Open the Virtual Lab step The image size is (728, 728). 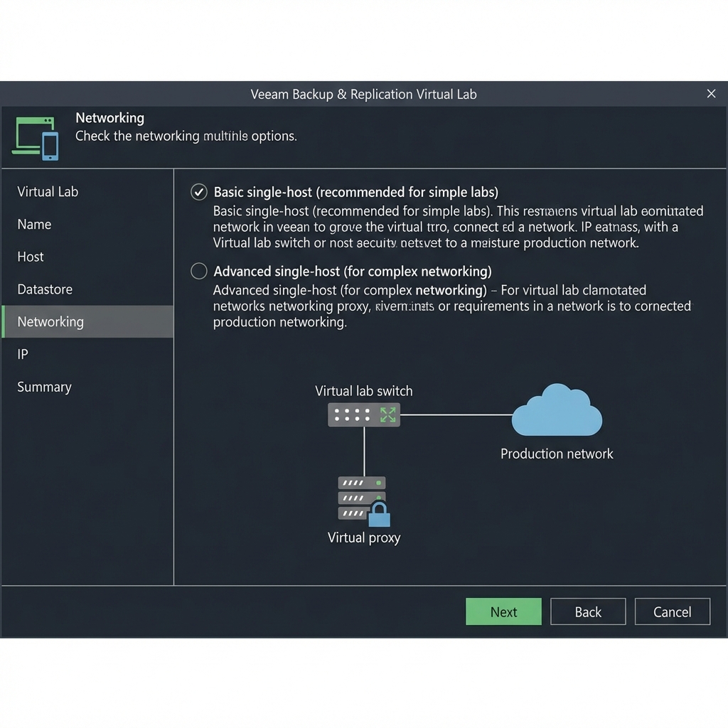[48, 191]
